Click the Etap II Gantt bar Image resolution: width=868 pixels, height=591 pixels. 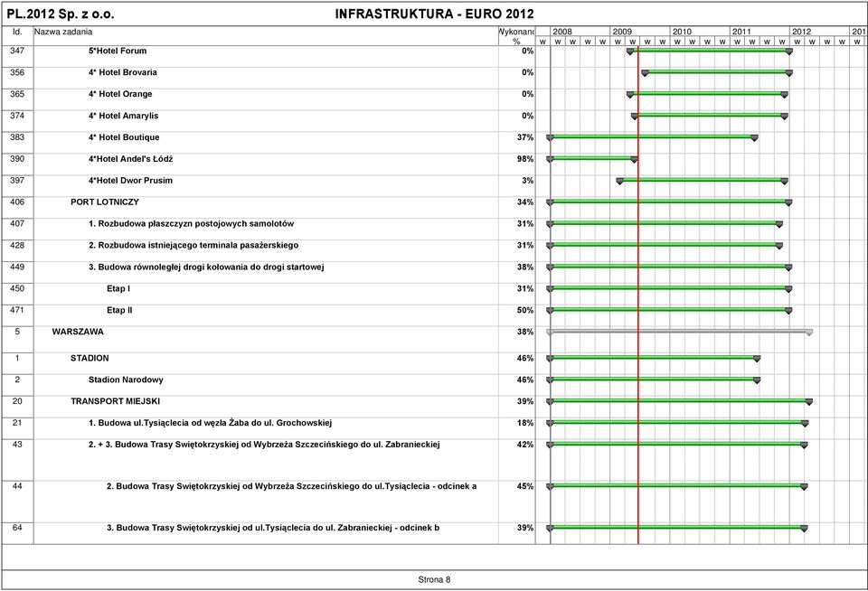click(669, 309)
